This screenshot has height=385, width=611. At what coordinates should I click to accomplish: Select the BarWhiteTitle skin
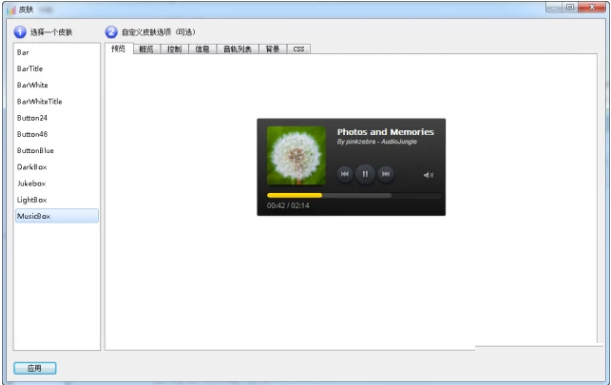click(57, 101)
